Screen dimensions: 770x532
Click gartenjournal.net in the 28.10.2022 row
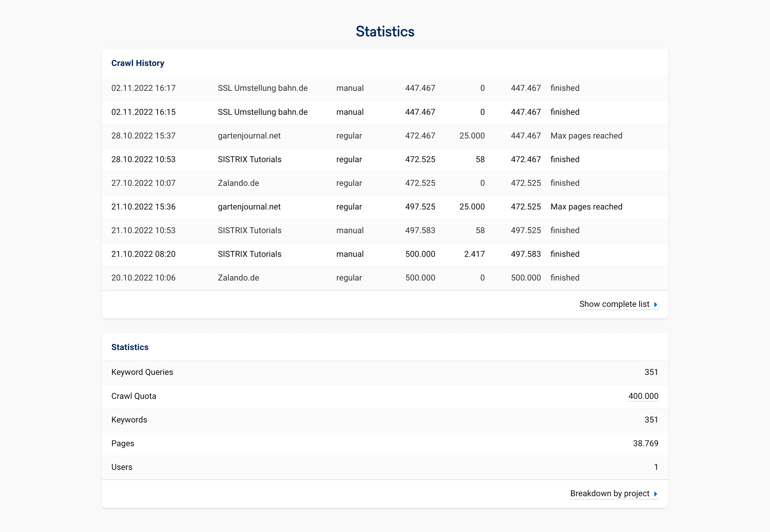pos(249,136)
